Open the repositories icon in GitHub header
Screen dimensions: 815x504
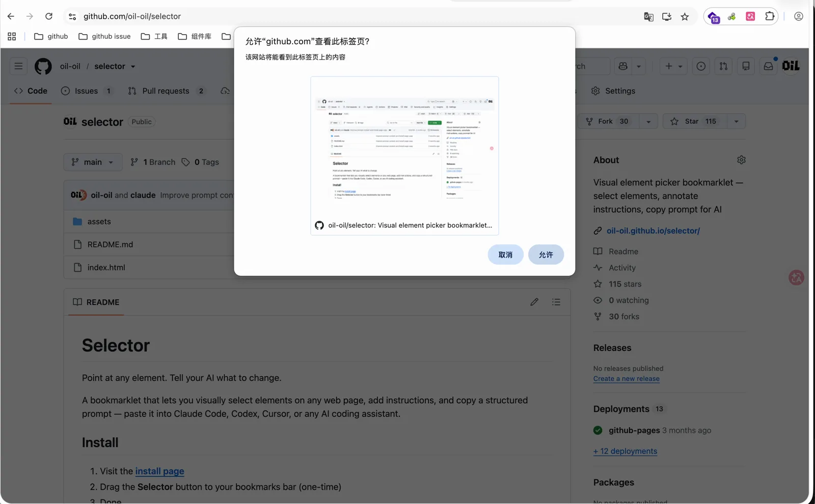[746, 66]
